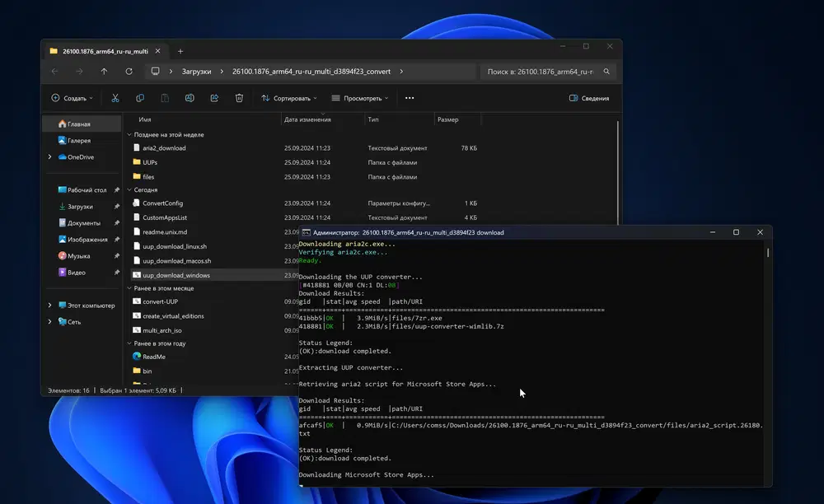Click the Share icon in toolbar
The image size is (824, 504).
coord(214,98)
